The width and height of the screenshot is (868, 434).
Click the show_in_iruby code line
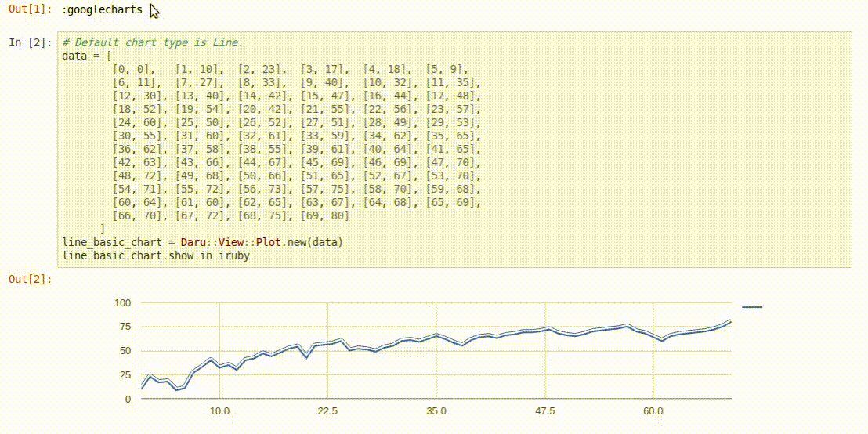click(x=156, y=256)
